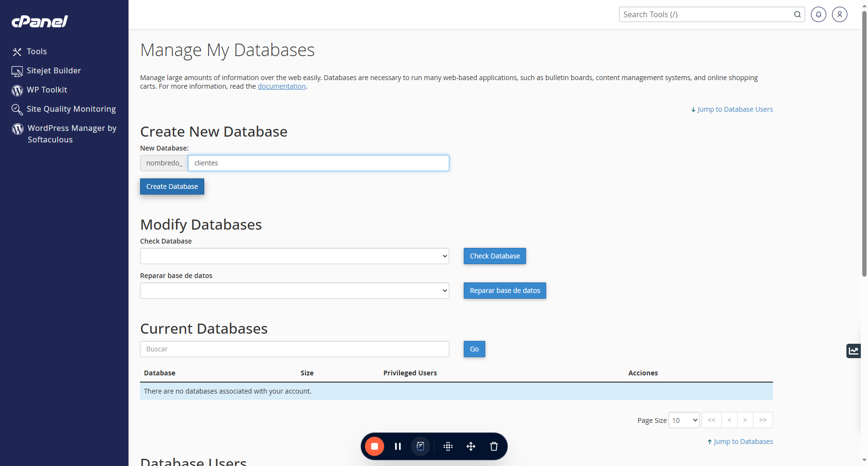
Task: Open the statistics chart side tab
Action: coord(854,351)
